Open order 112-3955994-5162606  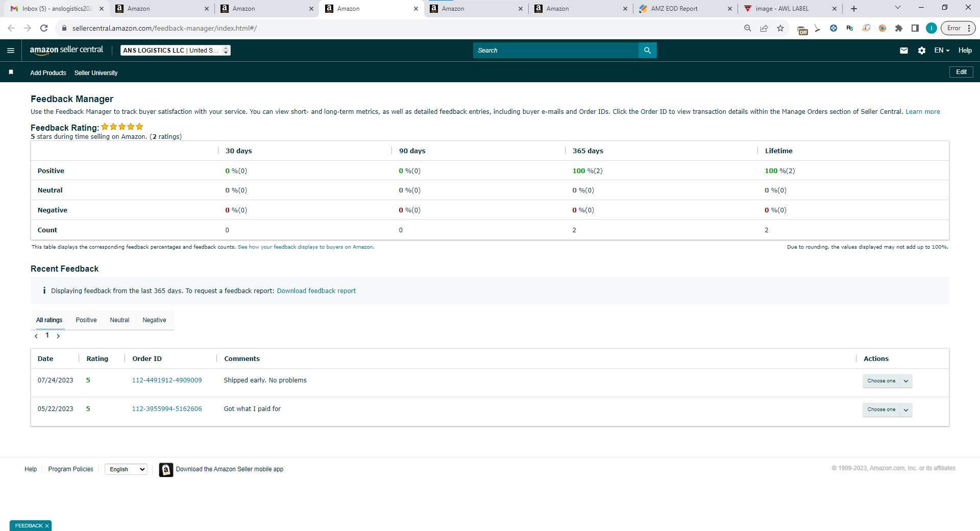(x=167, y=409)
